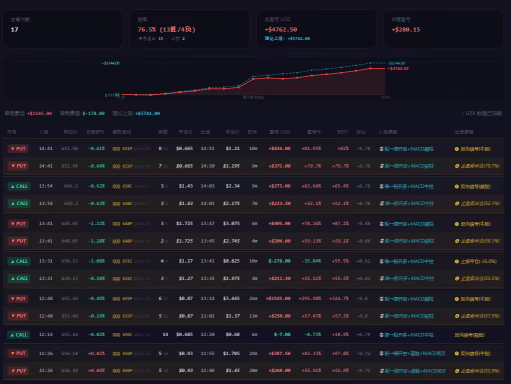Screen dimensions: 511x384
Task: Open the +$4762.50 total profit card
Action: pos(316,29)
